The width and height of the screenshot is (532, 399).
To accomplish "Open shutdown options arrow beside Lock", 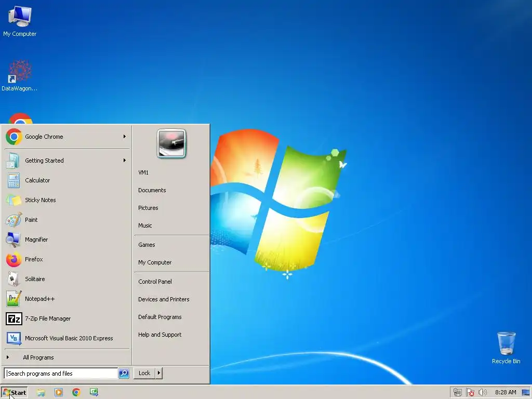I will pyautogui.click(x=158, y=373).
